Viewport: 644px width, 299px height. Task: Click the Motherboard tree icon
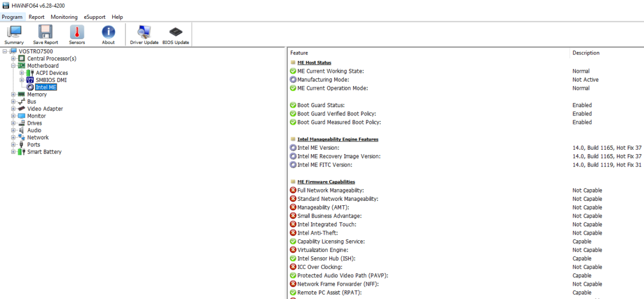tap(21, 65)
